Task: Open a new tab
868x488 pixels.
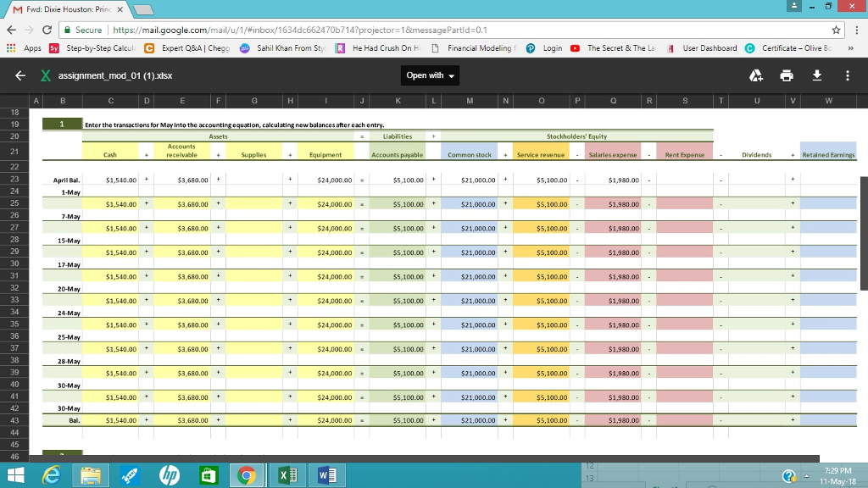Action: (x=142, y=10)
